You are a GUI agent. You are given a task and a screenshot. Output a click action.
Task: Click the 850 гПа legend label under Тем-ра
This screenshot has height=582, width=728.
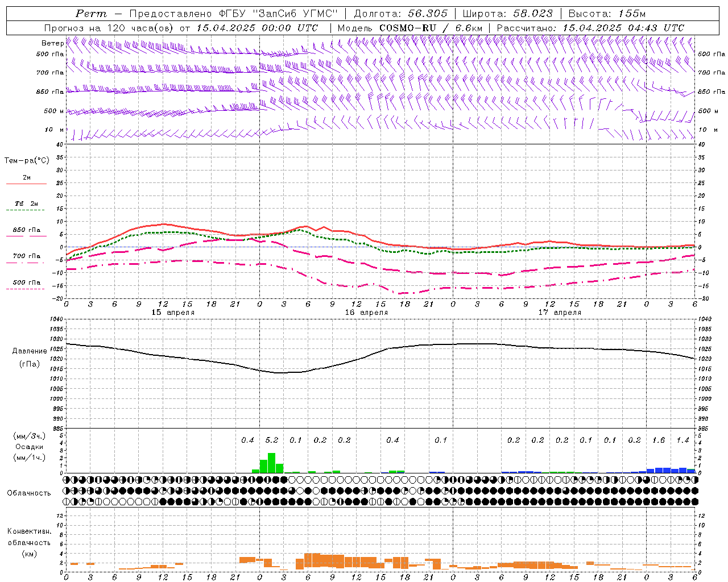tap(27, 230)
